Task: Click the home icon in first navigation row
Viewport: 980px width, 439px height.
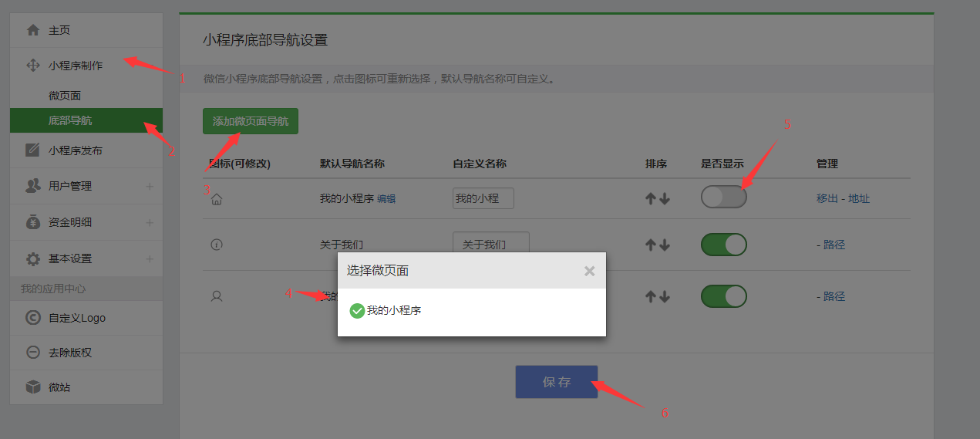Action: (x=217, y=199)
